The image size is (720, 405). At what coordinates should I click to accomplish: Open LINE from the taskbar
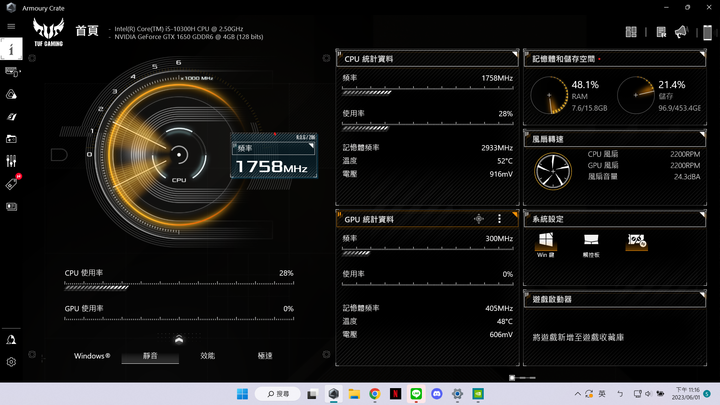(416, 394)
